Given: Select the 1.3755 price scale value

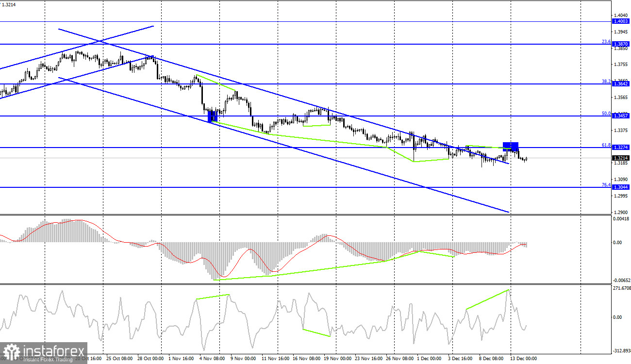Looking at the screenshot, I should click(x=621, y=65).
